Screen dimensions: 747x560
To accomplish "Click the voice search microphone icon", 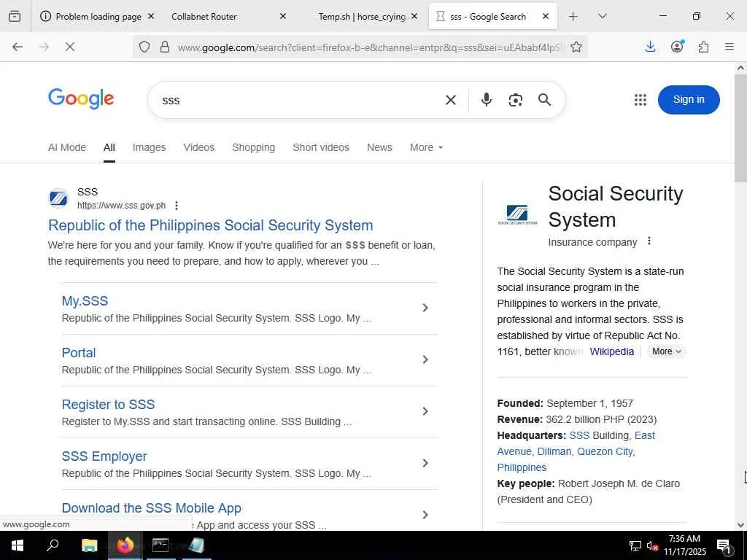I will [487, 100].
